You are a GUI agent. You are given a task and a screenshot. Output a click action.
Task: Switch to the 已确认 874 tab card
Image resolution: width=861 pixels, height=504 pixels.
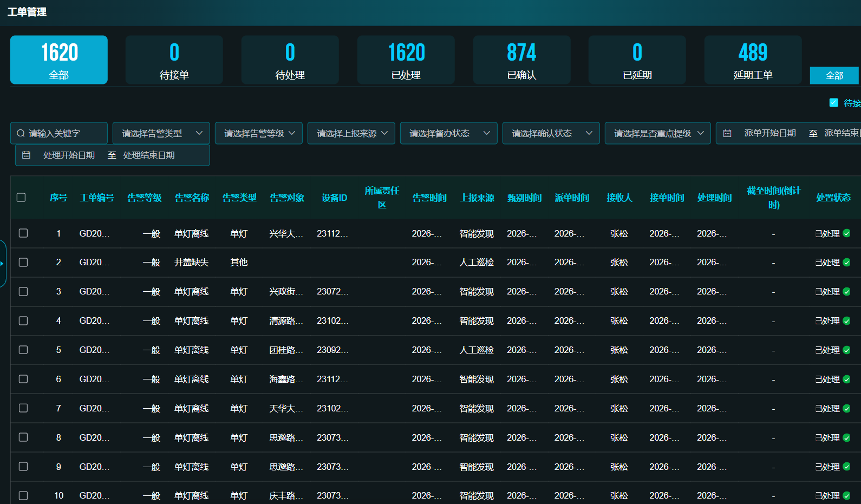click(521, 60)
